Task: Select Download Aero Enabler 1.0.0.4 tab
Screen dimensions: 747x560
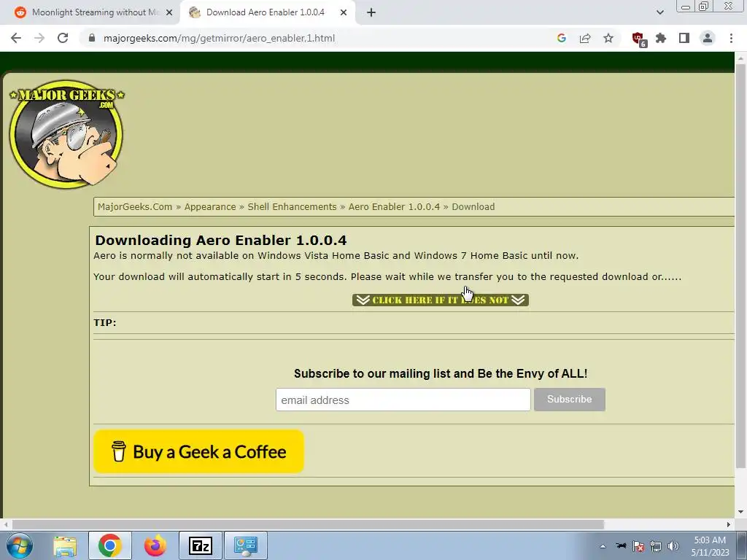Action: [x=265, y=12]
